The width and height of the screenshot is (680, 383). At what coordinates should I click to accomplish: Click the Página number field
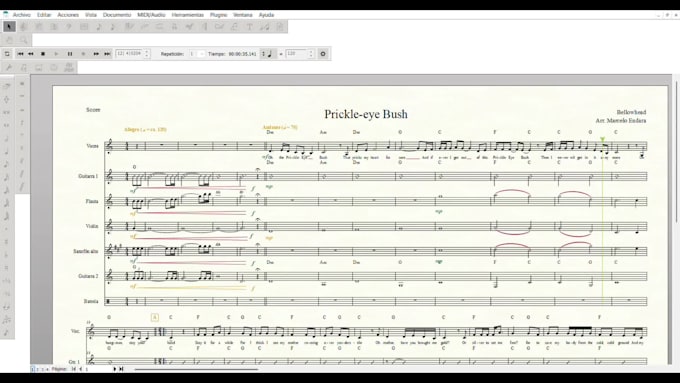(x=98, y=369)
